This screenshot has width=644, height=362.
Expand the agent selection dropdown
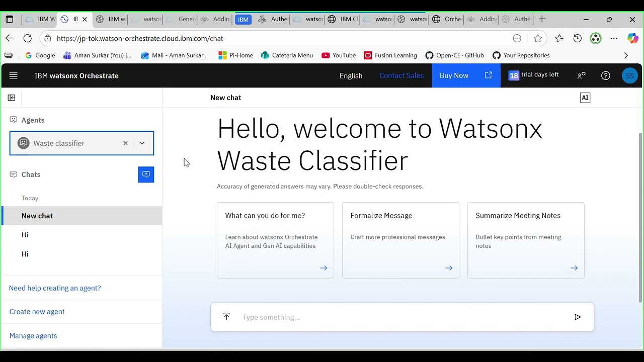coord(142,143)
